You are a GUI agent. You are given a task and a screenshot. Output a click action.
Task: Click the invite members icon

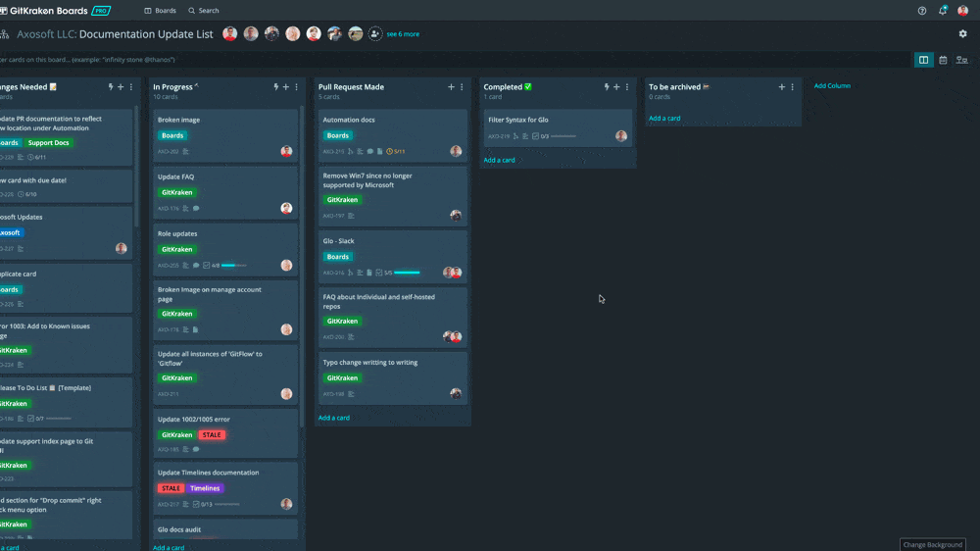coord(375,34)
